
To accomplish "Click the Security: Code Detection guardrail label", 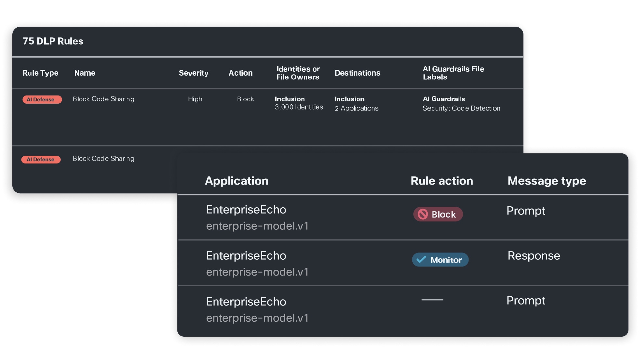I will point(461,108).
